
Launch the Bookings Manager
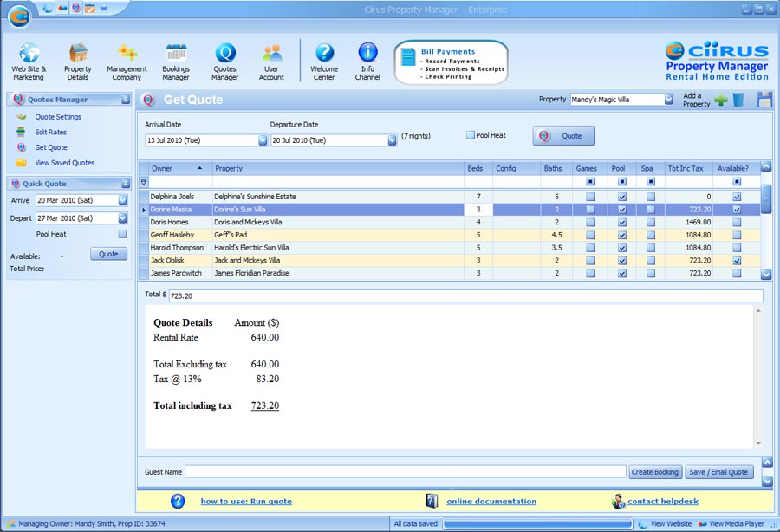[x=176, y=62]
